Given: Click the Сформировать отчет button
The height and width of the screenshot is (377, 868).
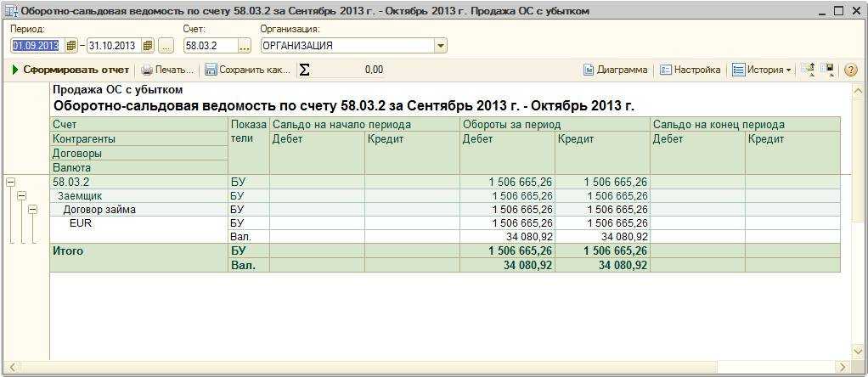Looking at the screenshot, I should point(71,70).
